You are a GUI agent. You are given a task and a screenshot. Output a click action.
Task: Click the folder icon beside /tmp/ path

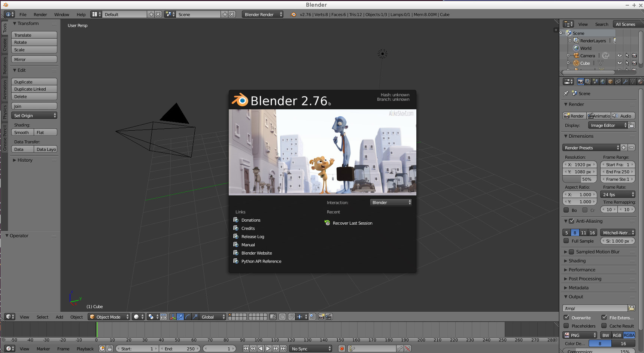[x=631, y=308]
